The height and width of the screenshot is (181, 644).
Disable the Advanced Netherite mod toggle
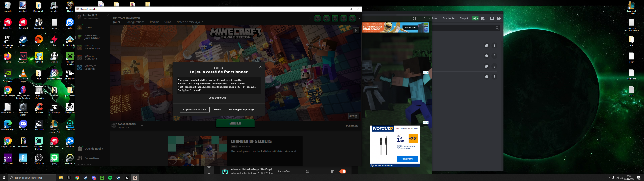343,171
